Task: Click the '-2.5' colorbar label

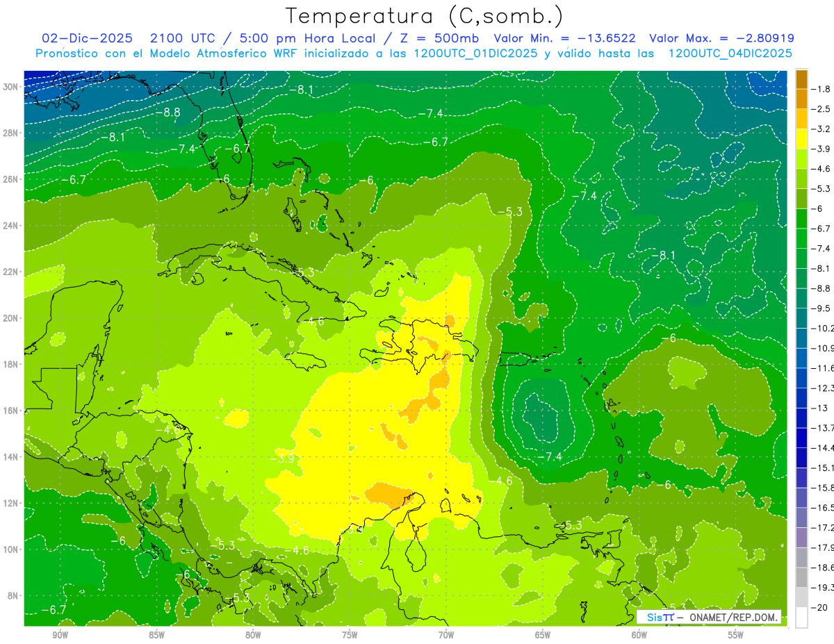Action: click(x=821, y=109)
